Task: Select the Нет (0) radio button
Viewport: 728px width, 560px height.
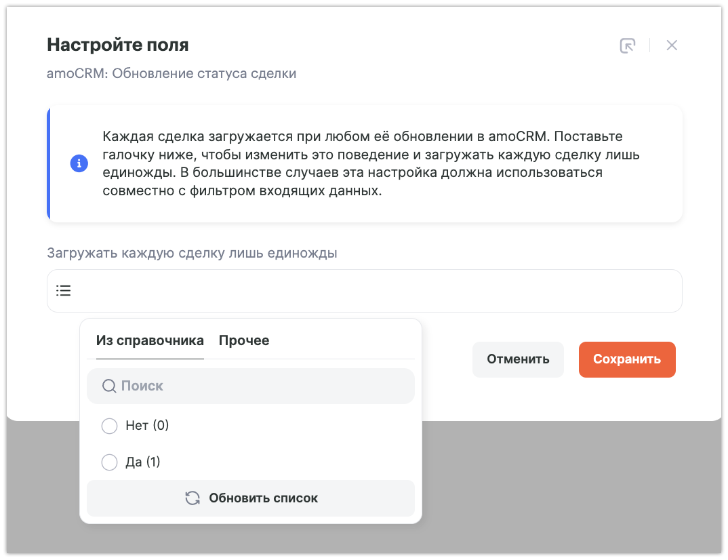Action: click(x=109, y=426)
